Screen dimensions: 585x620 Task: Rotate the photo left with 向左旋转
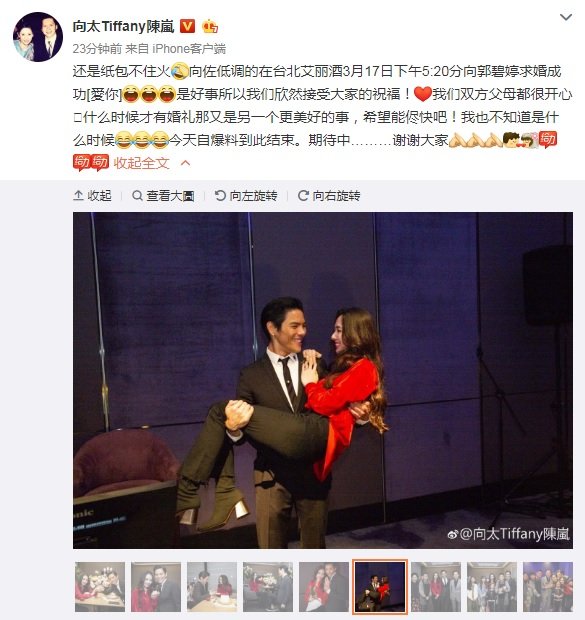[246, 195]
